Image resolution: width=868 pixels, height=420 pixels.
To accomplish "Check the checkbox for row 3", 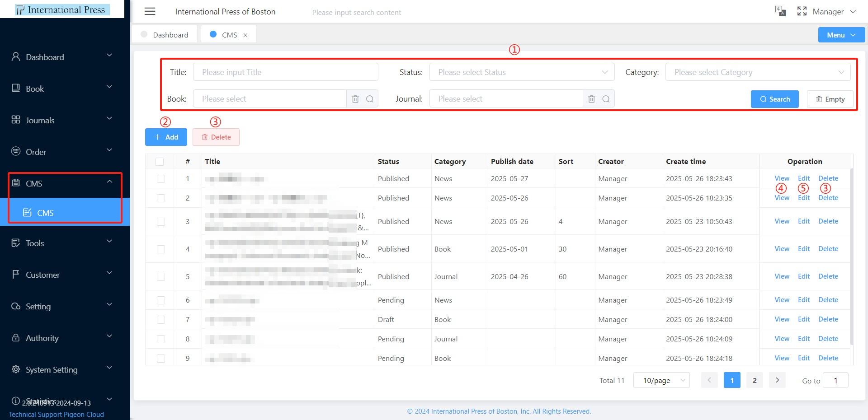I will [161, 222].
